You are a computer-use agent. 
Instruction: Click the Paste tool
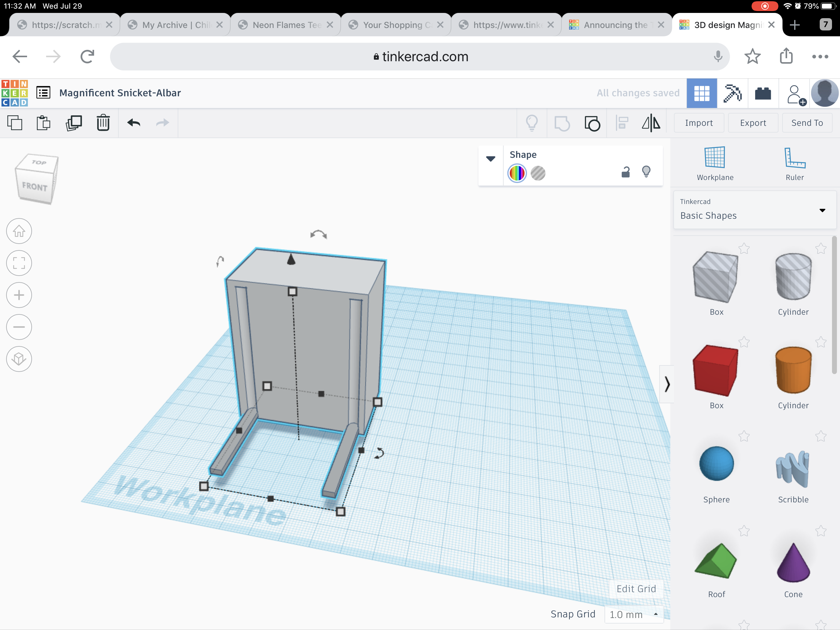44,123
